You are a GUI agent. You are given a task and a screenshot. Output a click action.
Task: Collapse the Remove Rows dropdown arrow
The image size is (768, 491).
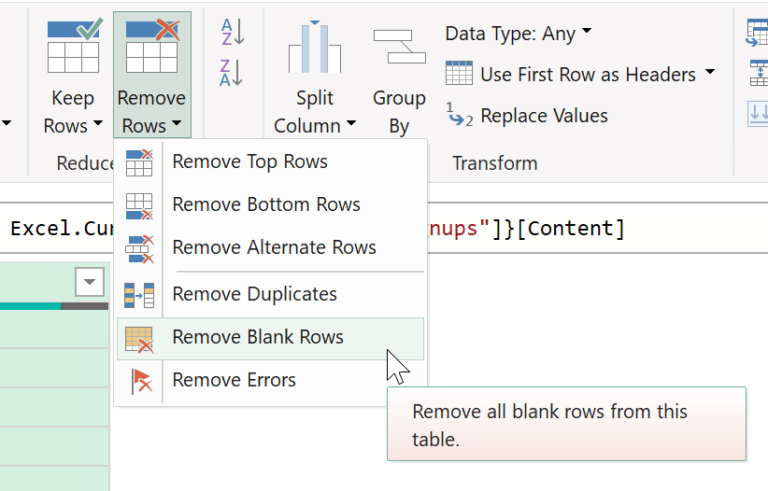tap(176, 123)
